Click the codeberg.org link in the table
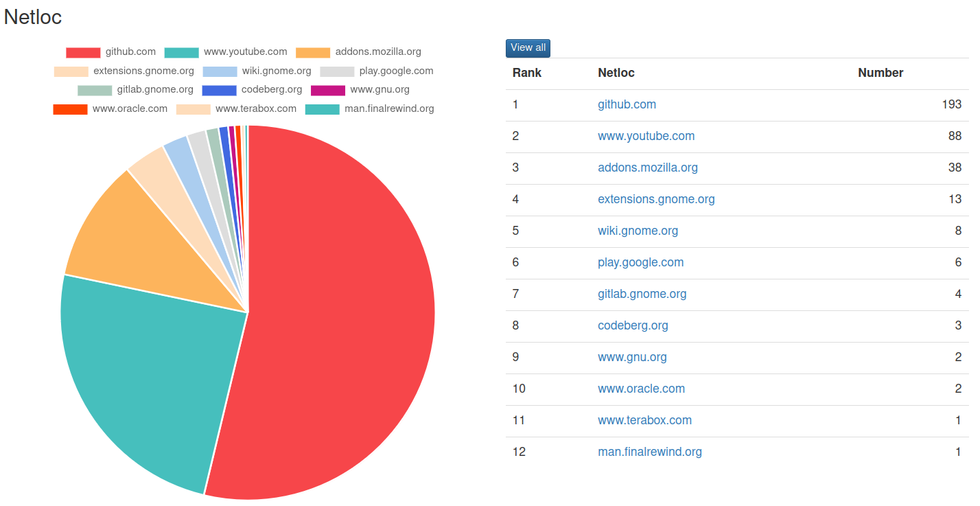Image resolution: width=980 pixels, height=506 pixels. [633, 325]
